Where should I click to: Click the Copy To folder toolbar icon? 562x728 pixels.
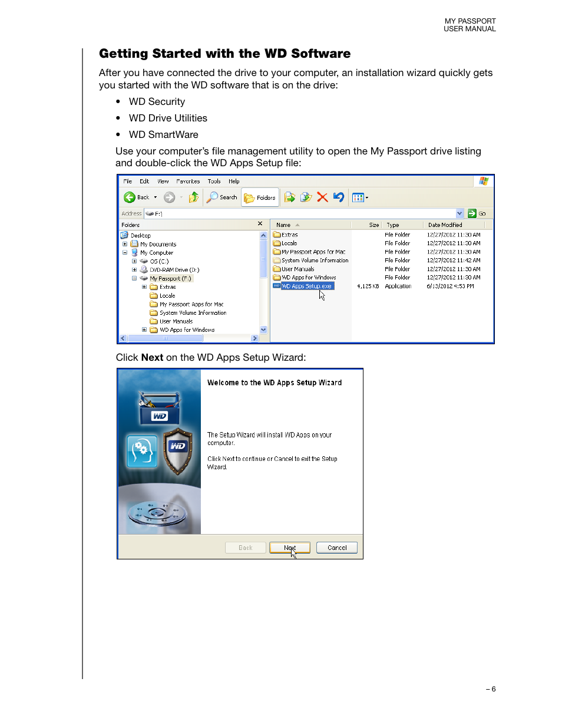pos(306,197)
